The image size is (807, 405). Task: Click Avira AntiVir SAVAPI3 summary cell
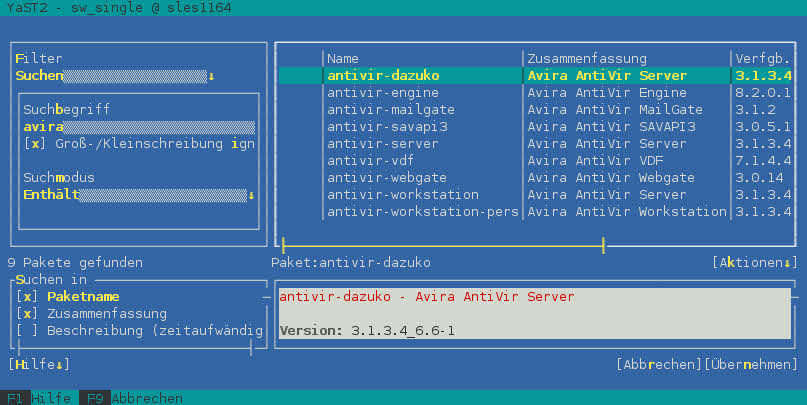(x=611, y=127)
